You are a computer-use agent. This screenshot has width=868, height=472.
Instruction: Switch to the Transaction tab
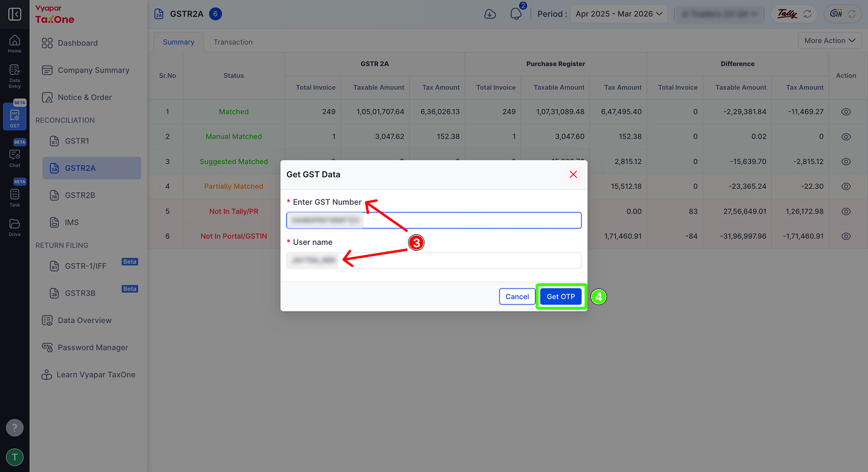[x=233, y=42]
